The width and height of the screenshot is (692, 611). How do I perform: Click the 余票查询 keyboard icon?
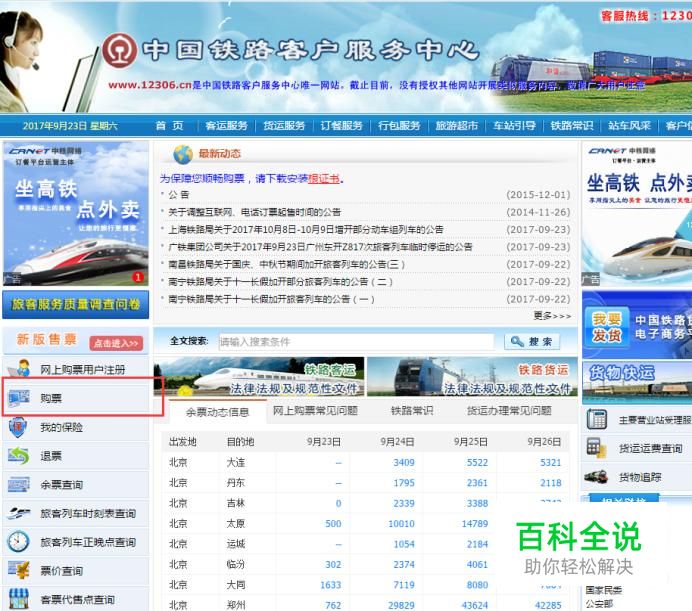(19, 485)
